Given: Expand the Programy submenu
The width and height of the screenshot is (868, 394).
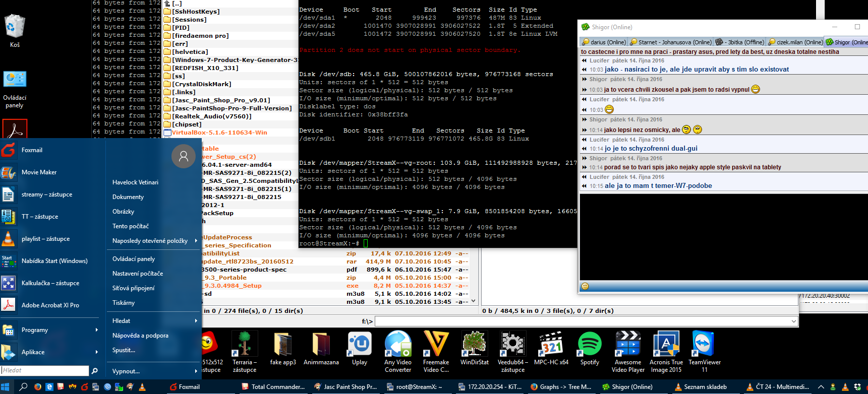Looking at the screenshot, I should [96, 330].
